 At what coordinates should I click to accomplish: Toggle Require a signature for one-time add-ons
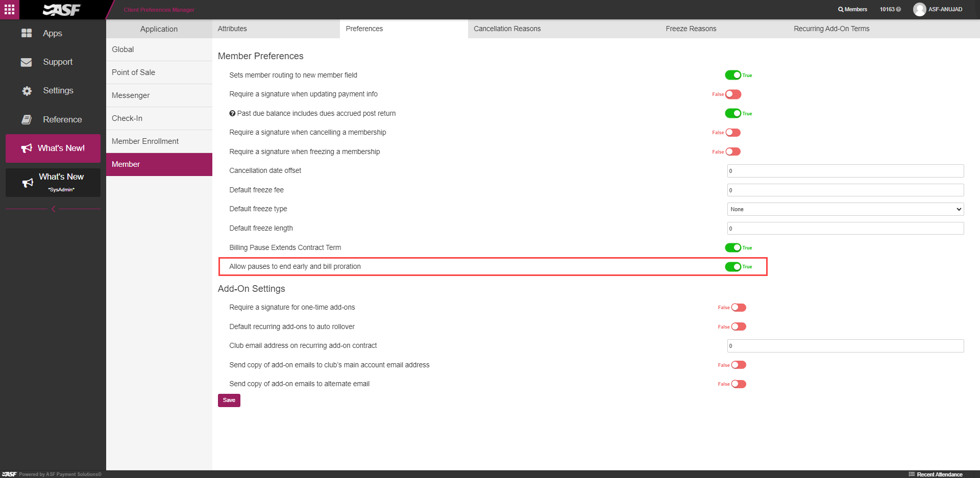[739, 308]
